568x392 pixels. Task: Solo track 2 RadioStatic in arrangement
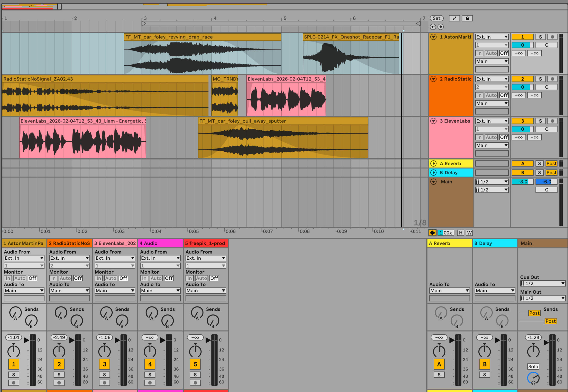[x=540, y=79]
